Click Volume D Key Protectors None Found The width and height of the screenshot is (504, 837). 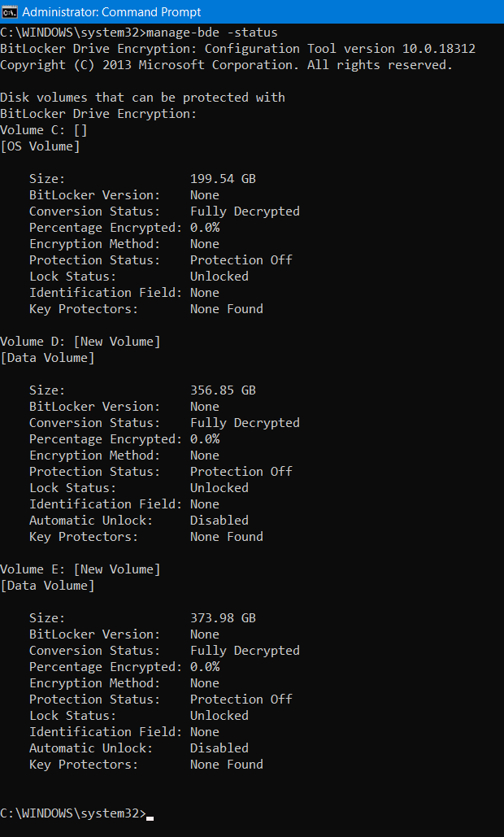[x=226, y=537]
